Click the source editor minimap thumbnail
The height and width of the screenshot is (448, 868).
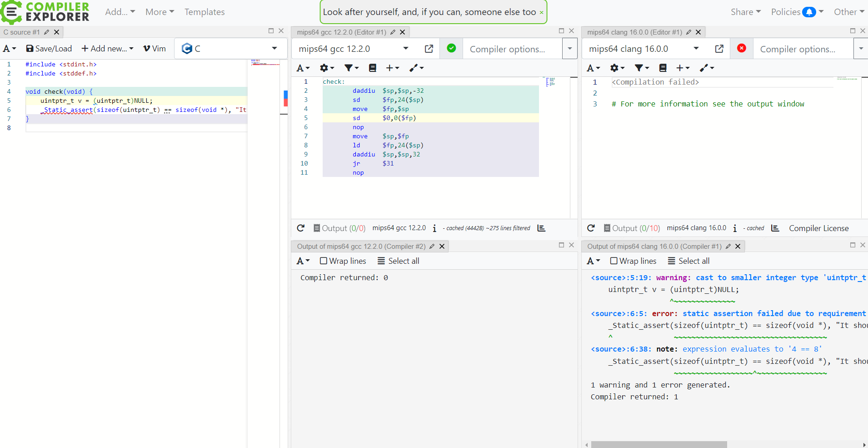[265, 63]
